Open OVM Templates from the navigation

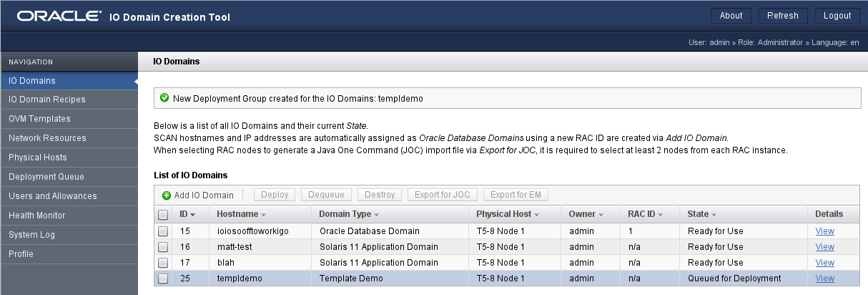(x=39, y=119)
